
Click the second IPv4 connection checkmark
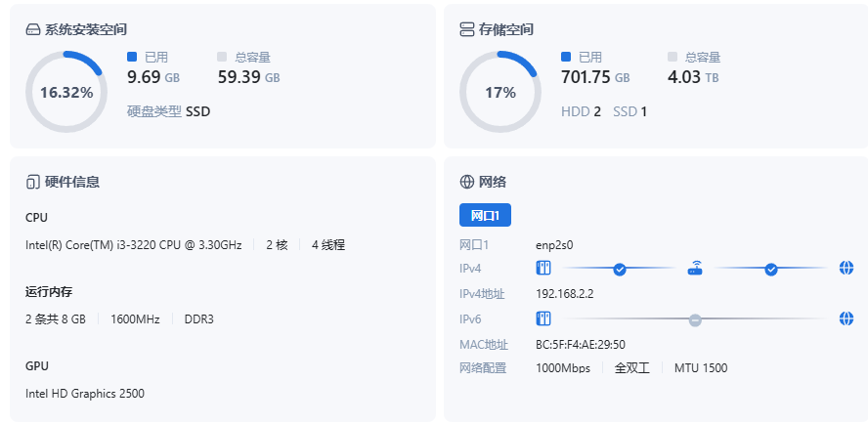point(771,270)
